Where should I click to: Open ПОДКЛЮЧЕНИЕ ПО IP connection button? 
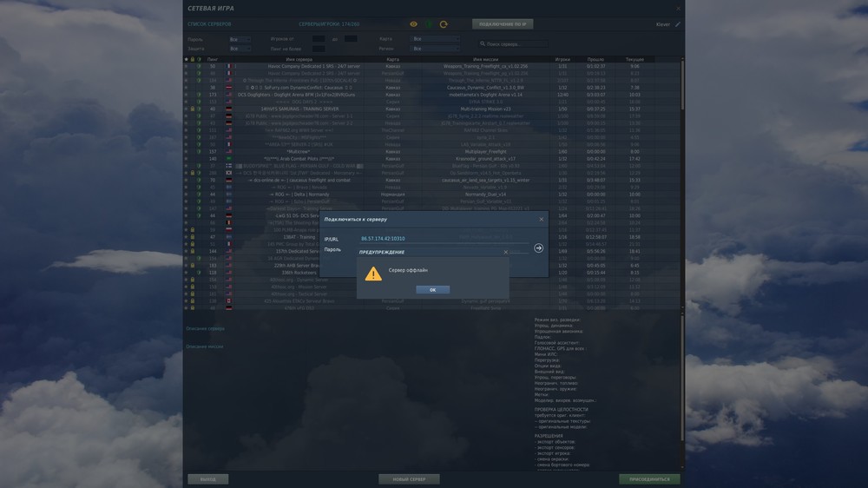[503, 24]
